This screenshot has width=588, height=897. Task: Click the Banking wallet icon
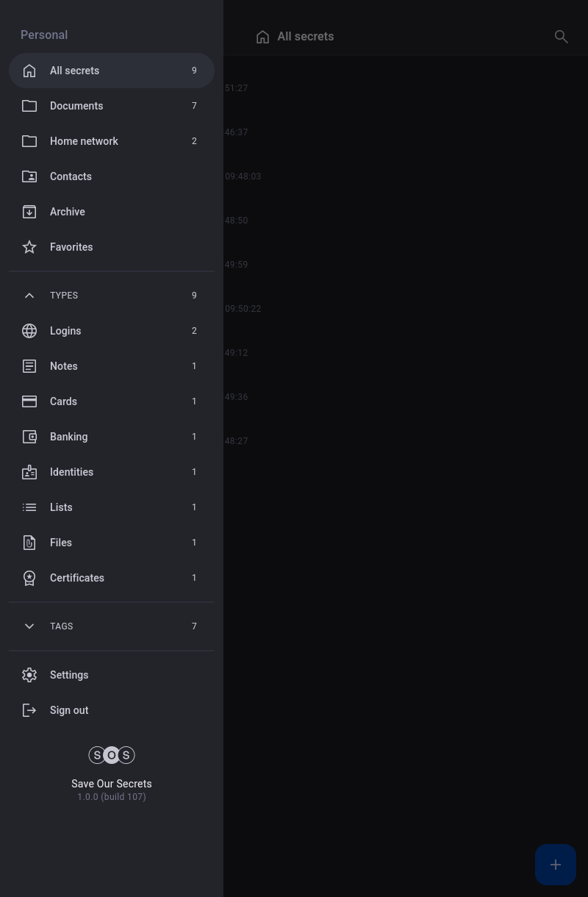(x=29, y=437)
